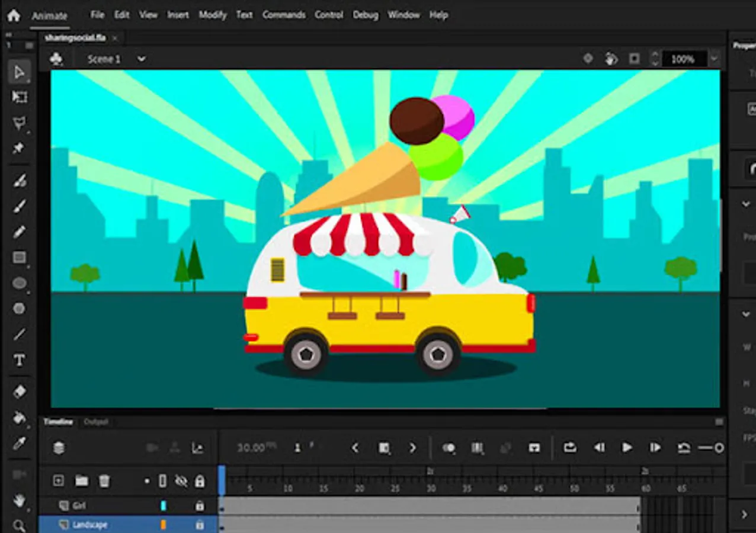Expand the collapsed section in right panel
This screenshot has height=533, width=756.
click(745, 514)
